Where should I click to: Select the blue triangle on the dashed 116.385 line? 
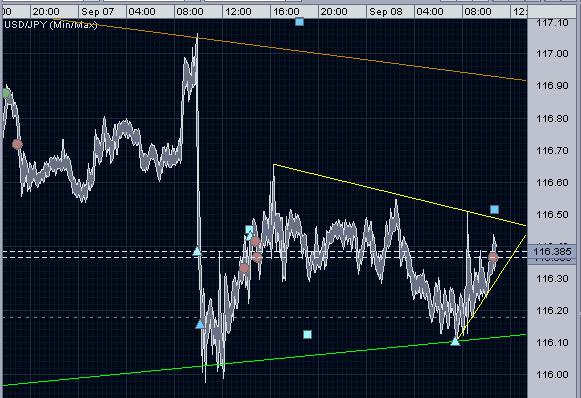(x=197, y=252)
